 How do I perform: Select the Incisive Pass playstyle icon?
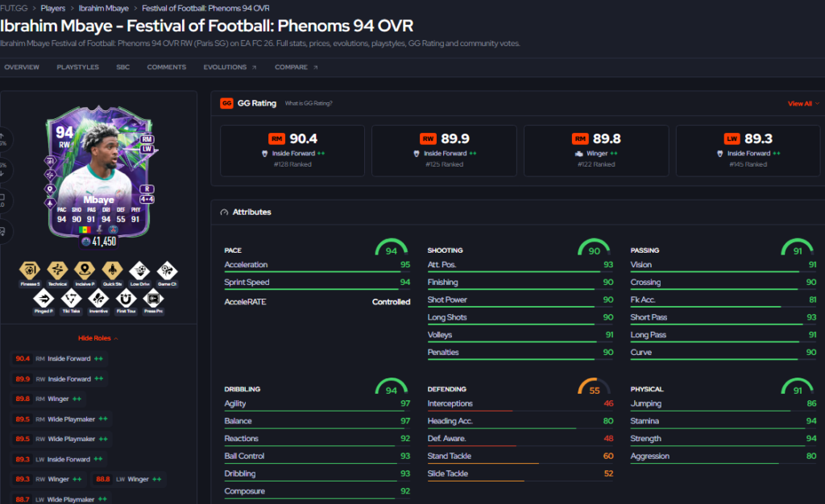point(85,271)
